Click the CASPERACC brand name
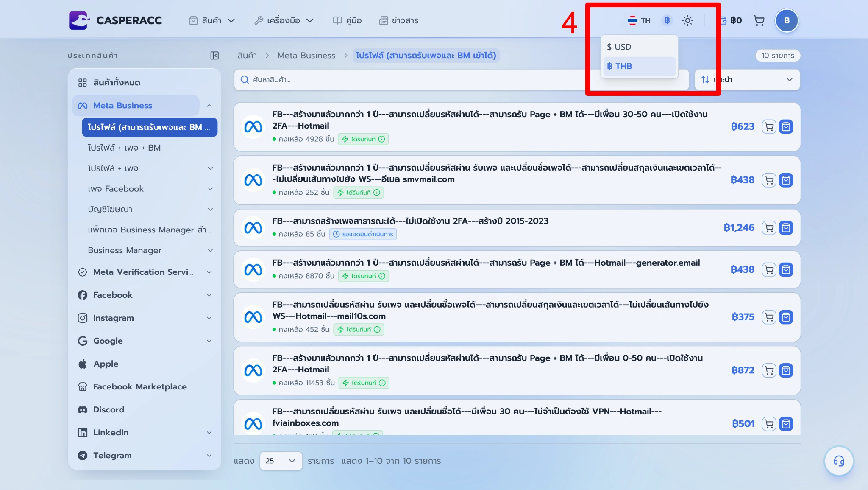This screenshot has width=868, height=490. tap(129, 20)
